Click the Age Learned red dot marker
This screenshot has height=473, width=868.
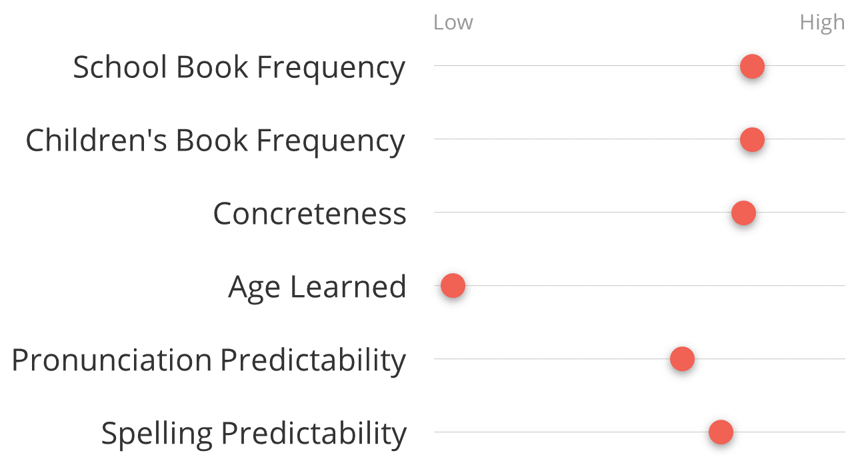pyautogui.click(x=453, y=286)
